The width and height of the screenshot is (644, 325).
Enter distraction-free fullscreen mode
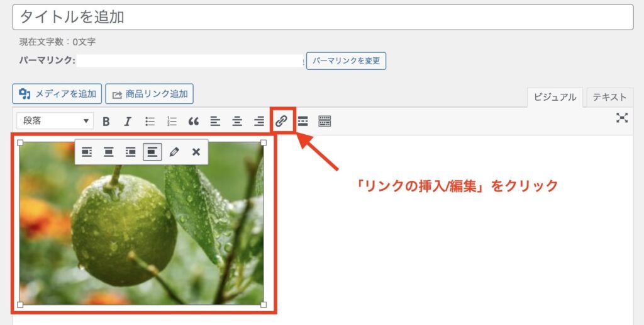(622, 118)
